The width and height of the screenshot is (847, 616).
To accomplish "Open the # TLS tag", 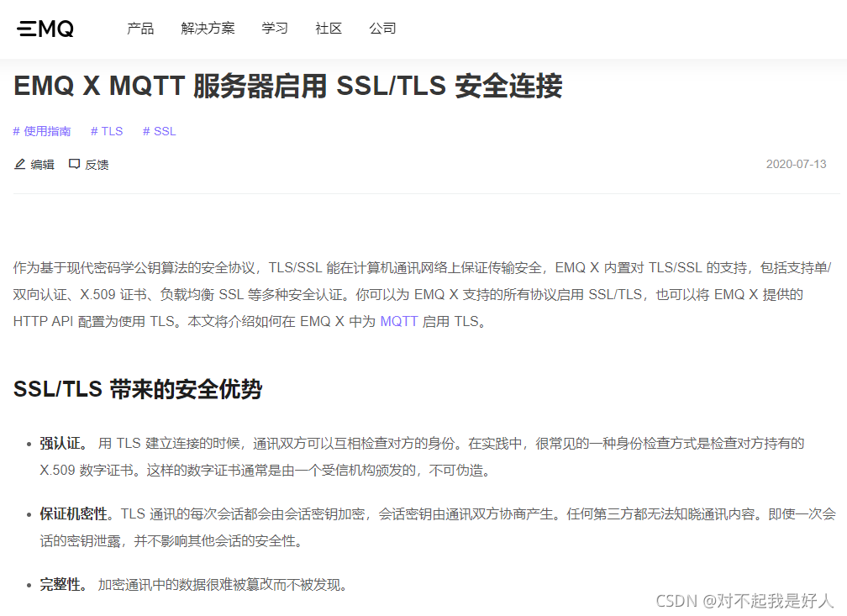I will [107, 131].
